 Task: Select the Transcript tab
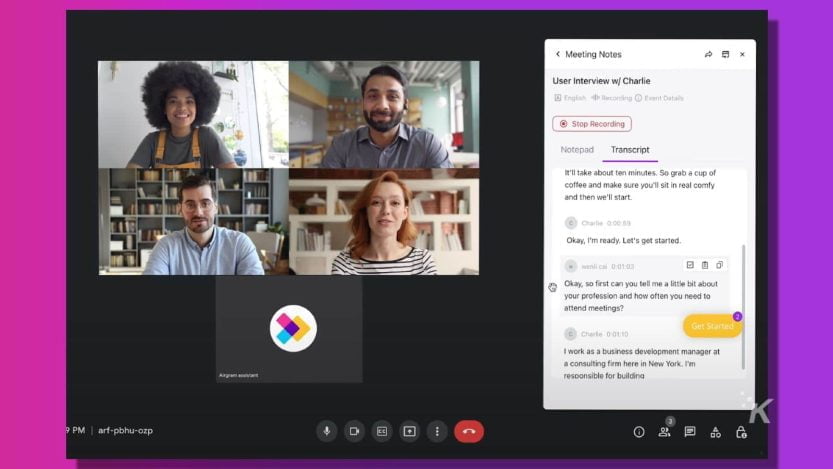pos(630,150)
